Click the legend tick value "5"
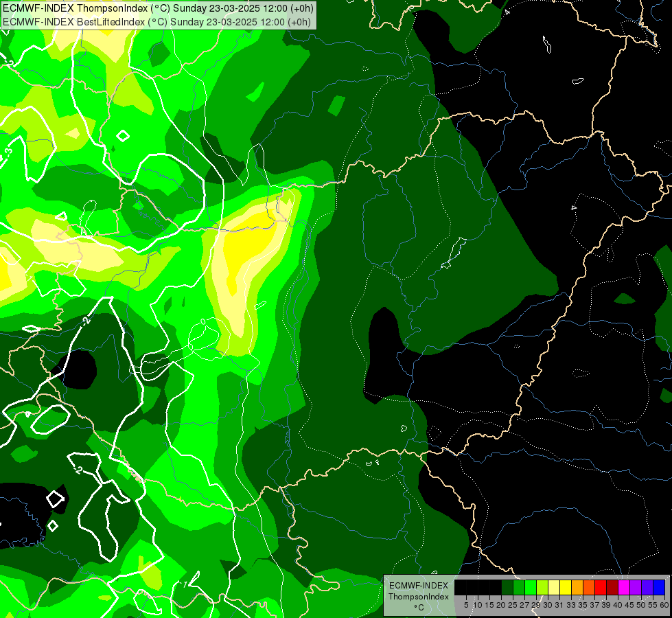 (466, 605)
